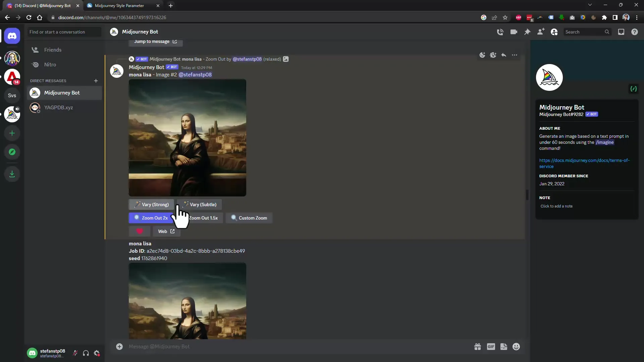
Task: Open the YAGPDB.xyz direct message
Action: (58, 107)
